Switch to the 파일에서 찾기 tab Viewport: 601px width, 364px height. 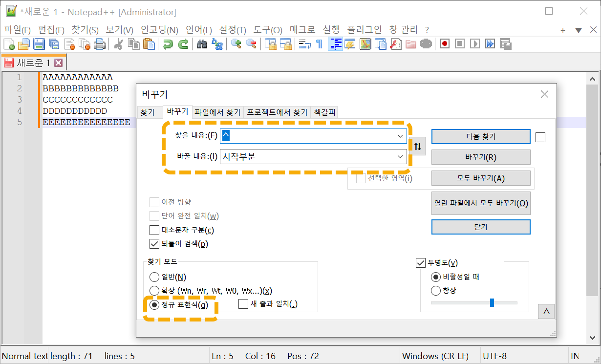217,112
